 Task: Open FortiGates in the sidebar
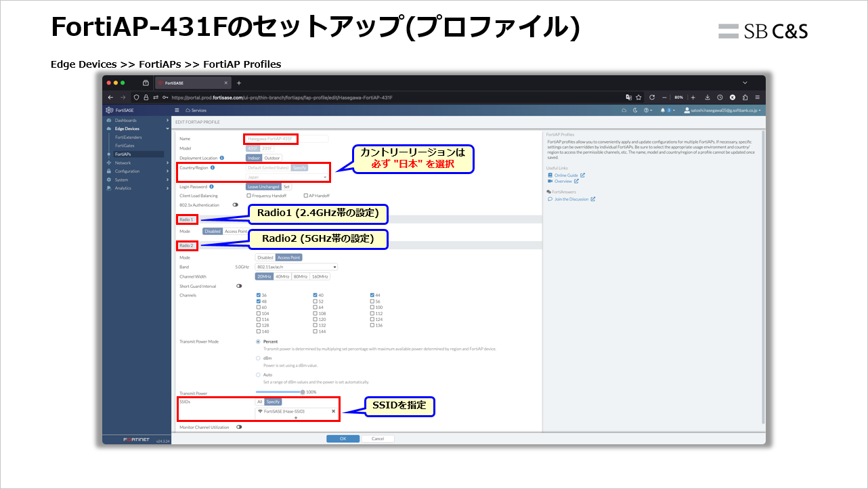coord(124,146)
